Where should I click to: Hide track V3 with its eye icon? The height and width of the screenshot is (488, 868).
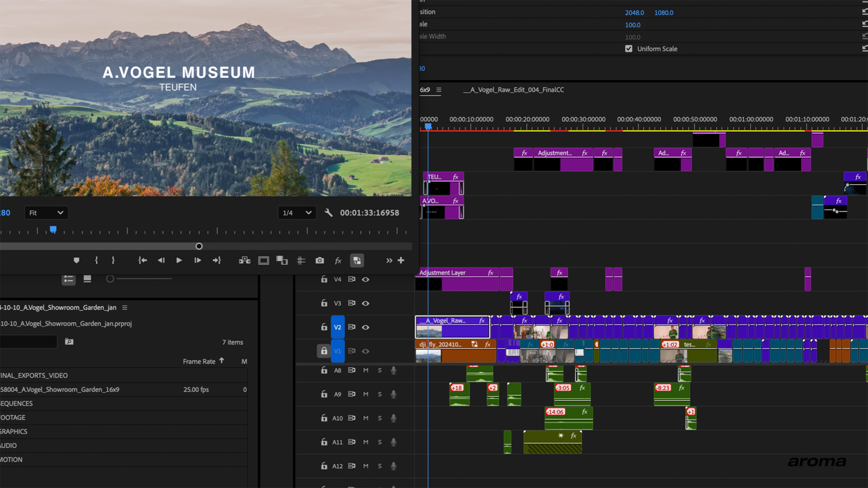tap(366, 303)
